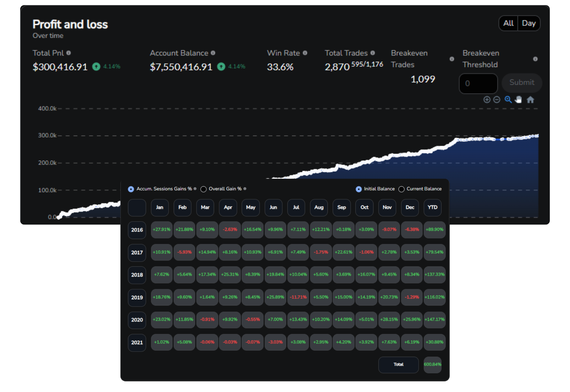Switch to the All view tab
Image resolution: width=570 pixels, height=392 pixels.
click(x=508, y=23)
